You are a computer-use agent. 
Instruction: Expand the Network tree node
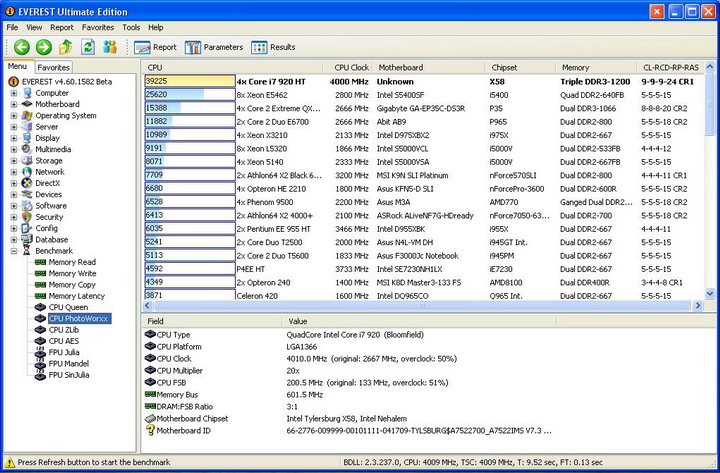pos(14,172)
